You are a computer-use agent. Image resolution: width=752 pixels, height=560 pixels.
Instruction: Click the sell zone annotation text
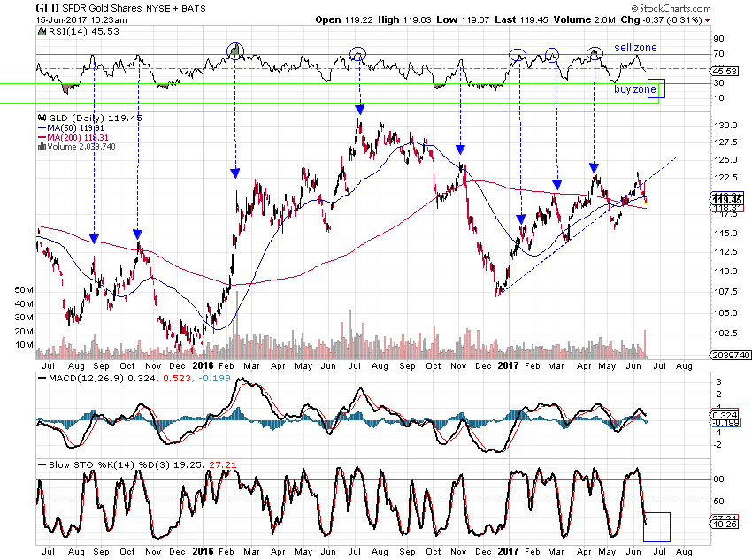(x=636, y=48)
